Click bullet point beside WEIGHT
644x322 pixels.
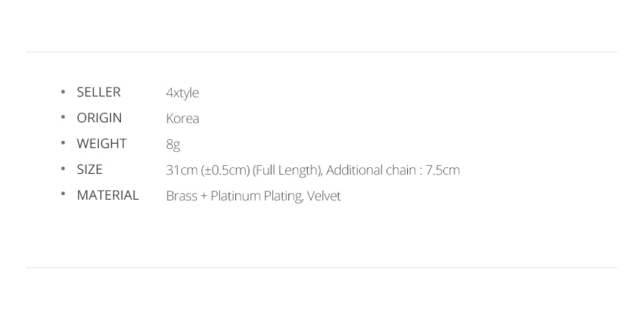63,143
